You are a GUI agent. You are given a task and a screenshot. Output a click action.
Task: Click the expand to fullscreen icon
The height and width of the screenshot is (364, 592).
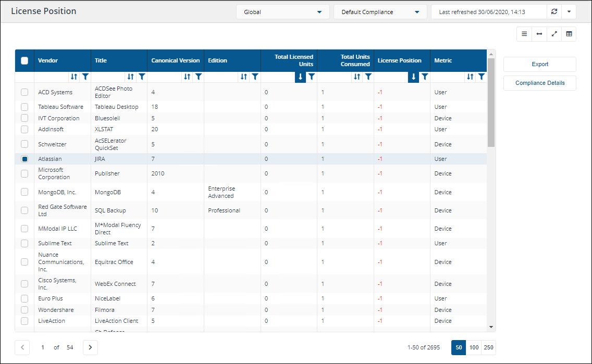click(554, 34)
